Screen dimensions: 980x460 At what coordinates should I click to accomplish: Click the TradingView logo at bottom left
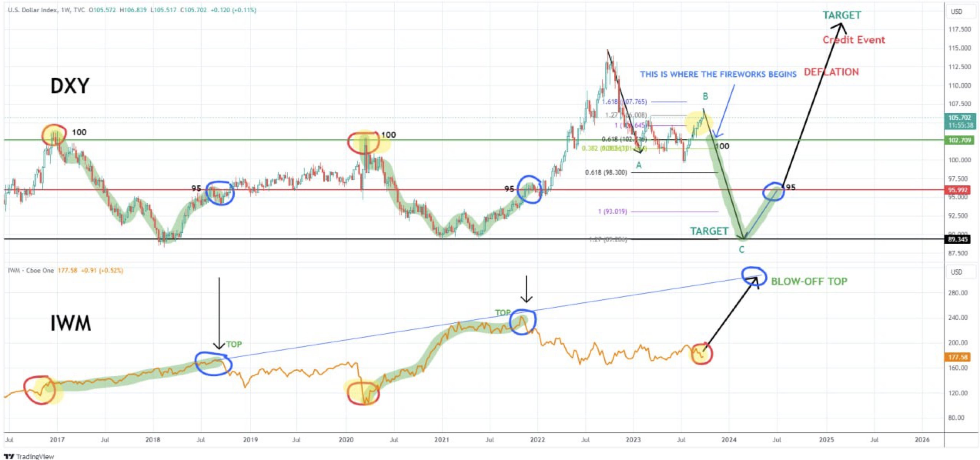29,456
